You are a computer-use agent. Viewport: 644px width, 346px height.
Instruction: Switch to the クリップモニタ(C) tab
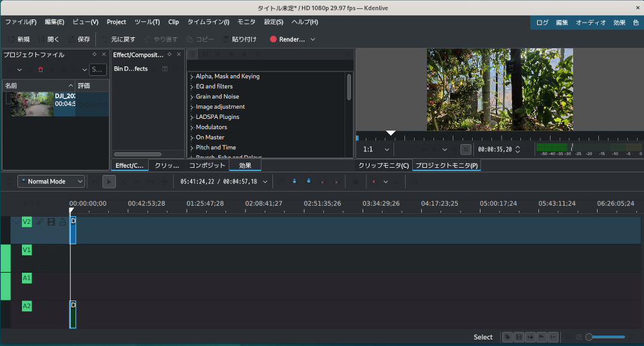click(384, 165)
